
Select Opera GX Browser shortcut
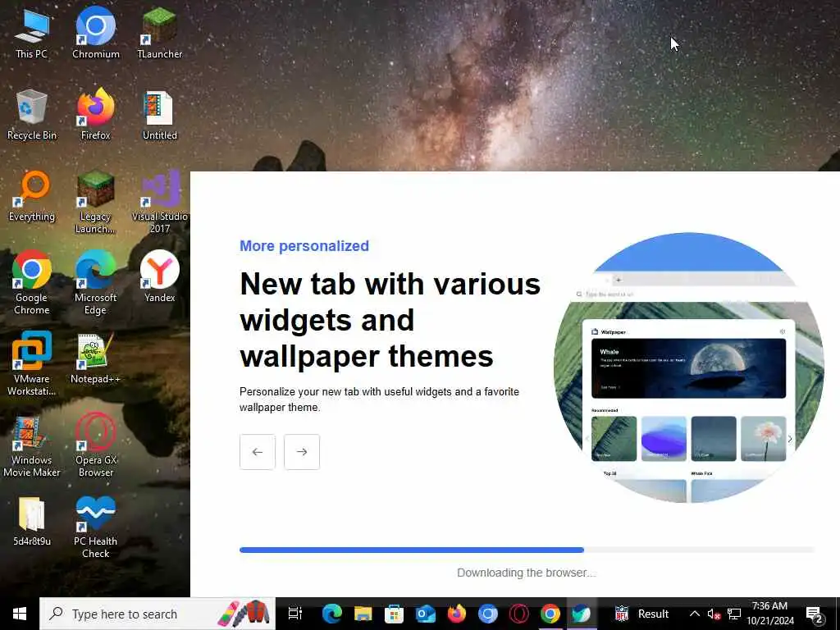(x=96, y=445)
